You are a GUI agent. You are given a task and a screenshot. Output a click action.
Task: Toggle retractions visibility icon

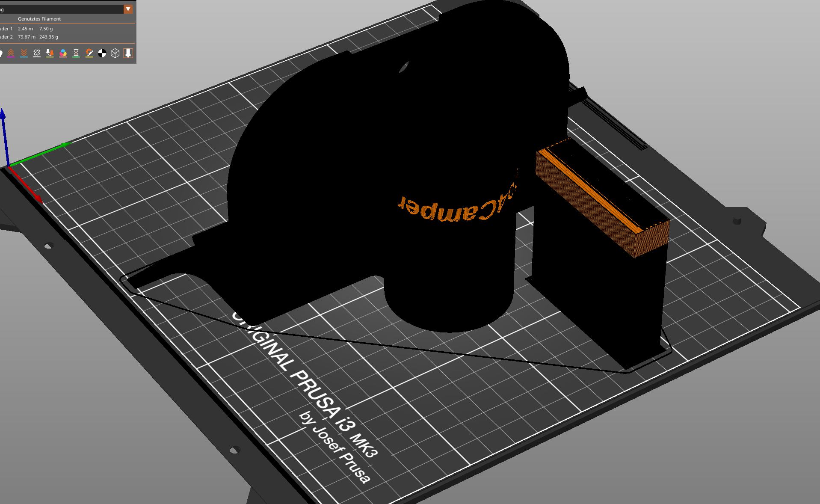tap(11, 53)
